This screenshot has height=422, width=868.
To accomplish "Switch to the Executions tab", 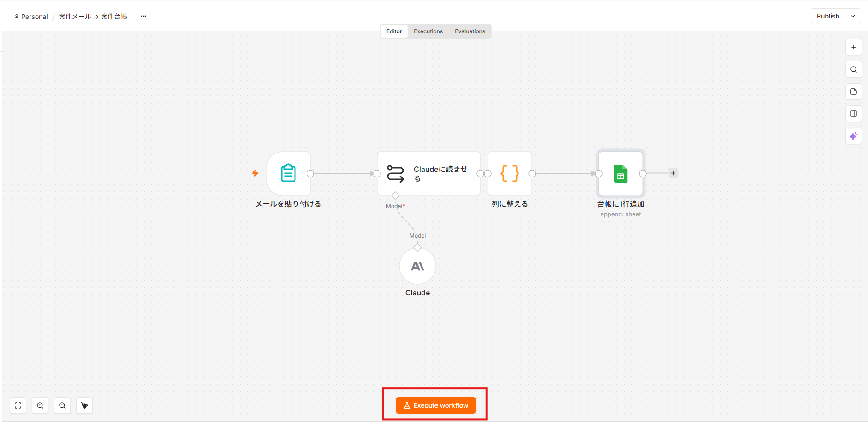I will point(428,31).
